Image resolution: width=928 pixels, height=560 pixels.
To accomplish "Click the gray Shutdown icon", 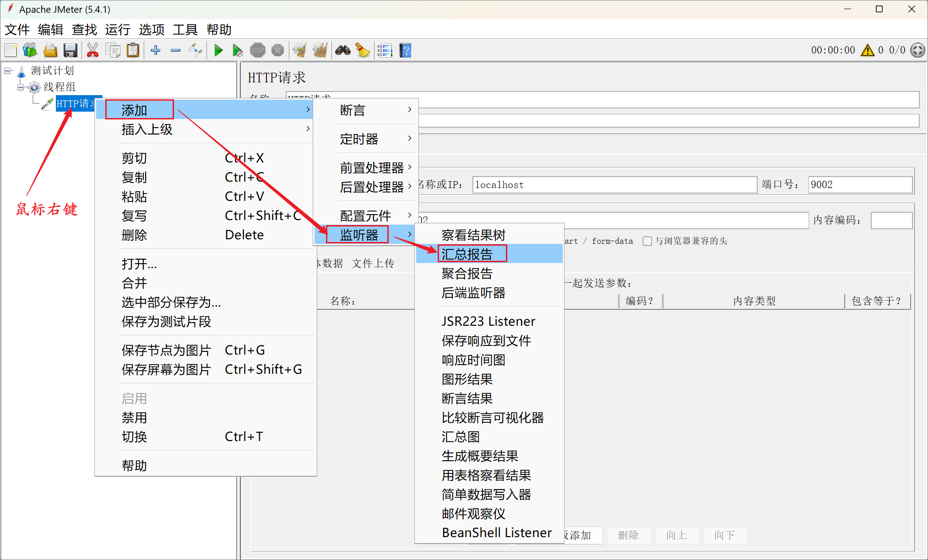I will pos(277,50).
